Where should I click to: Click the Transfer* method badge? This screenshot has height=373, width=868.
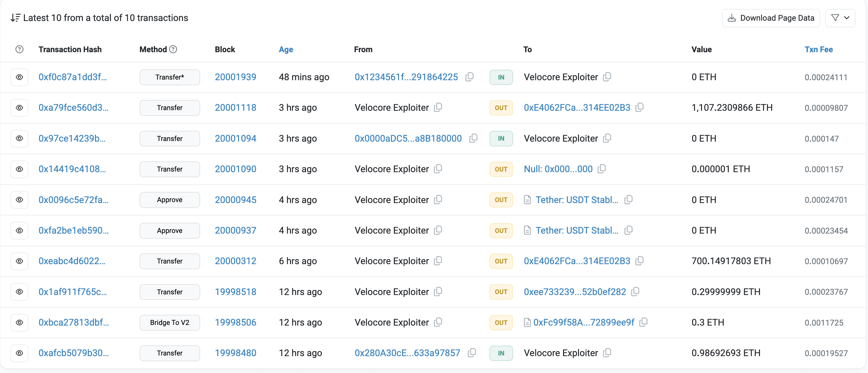tap(170, 77)
